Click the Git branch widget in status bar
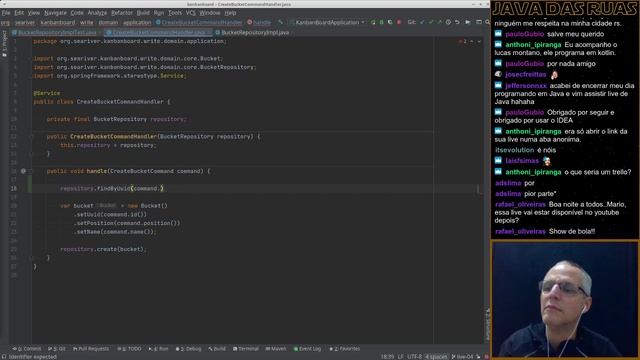This screenshot has width=640, height=360. (462, 357)
